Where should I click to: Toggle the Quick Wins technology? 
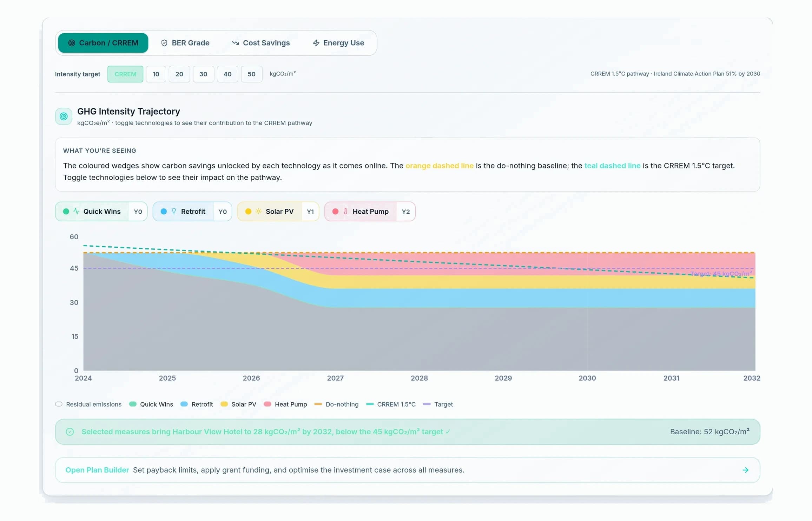click(x=93, y=212)
